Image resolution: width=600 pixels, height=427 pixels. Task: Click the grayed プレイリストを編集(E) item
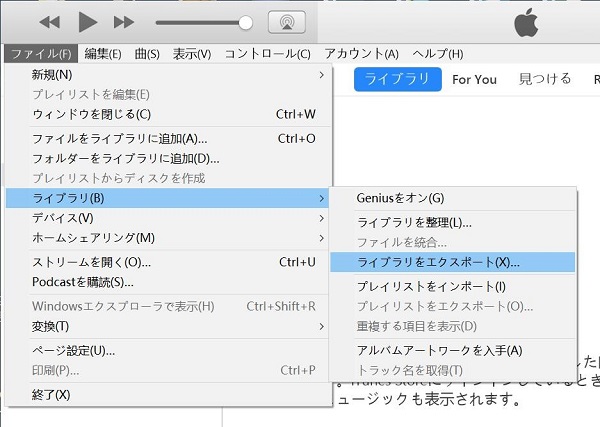coord(167,95)
